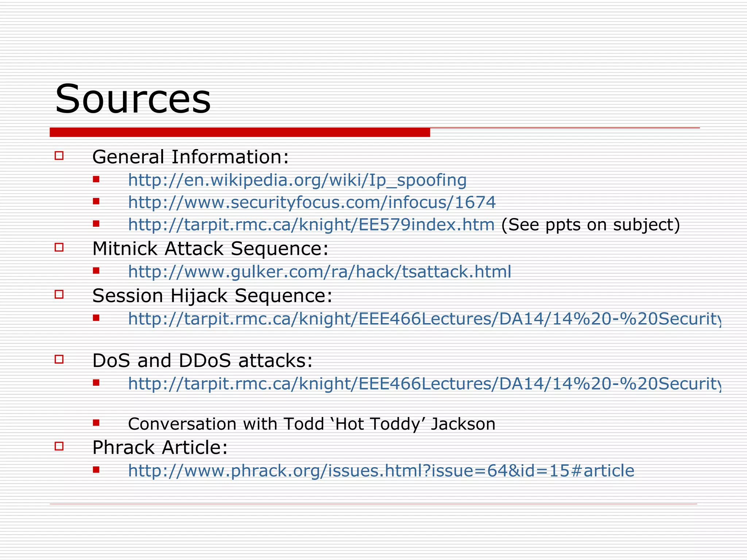Click the 'DoS and DDoS attacks:' heading

pos(202,361)
